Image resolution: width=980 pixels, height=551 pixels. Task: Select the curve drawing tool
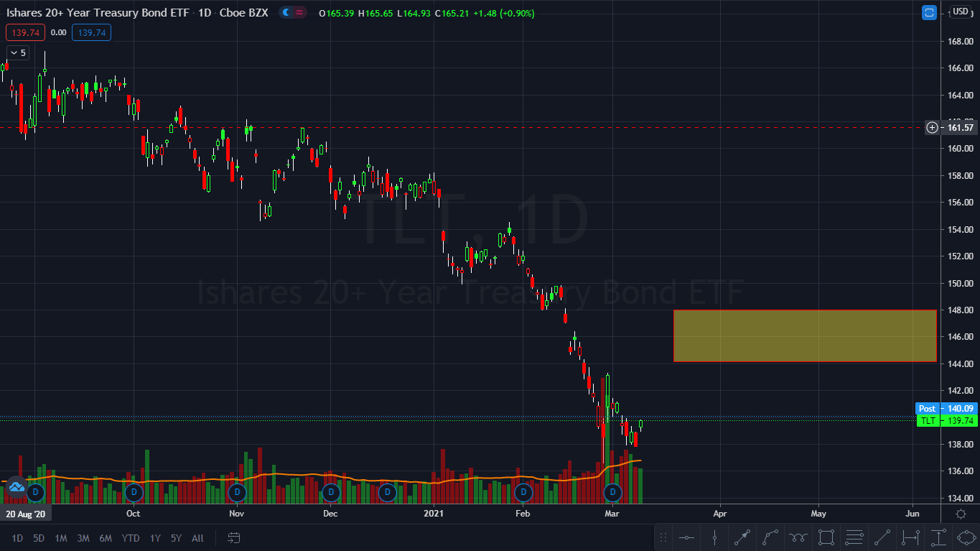pyautogui.click(x=770, y=537)
